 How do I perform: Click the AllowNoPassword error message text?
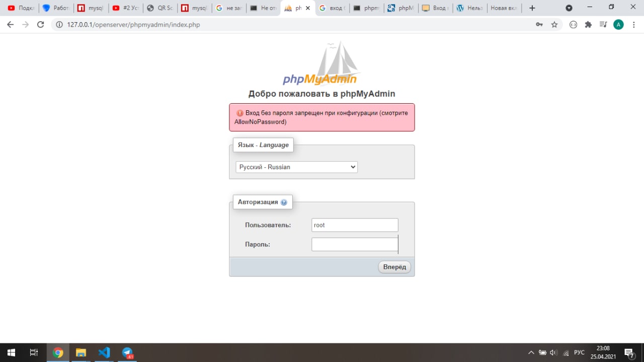pyautogui.click(x=322, y=117)
